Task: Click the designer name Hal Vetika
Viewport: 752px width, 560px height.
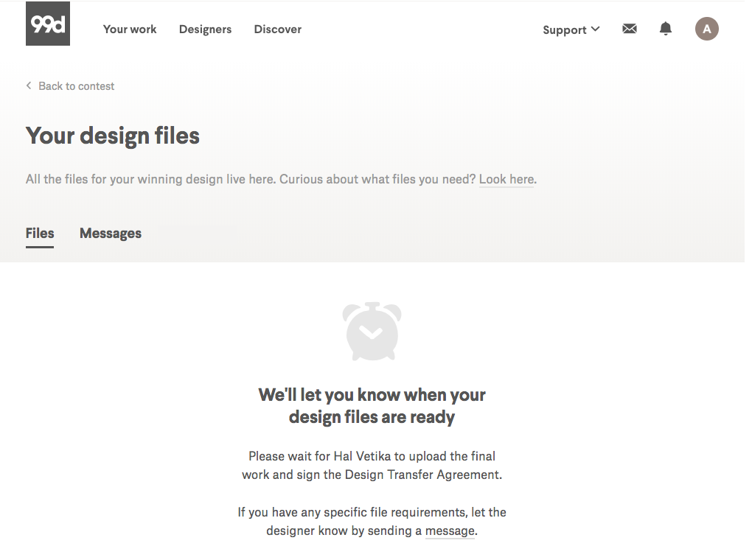Action: [363, 456]
